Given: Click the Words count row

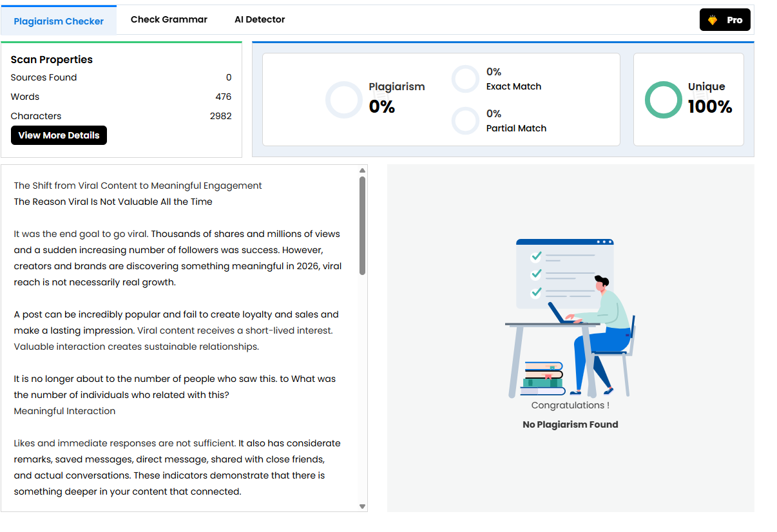Looking at the screenshot, I should 121,97.
